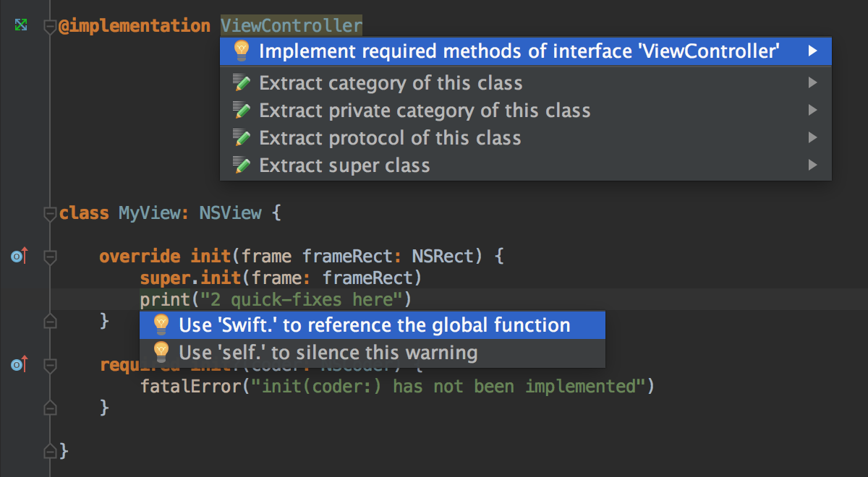This screenshot has height=477, width=868.
Task: Fold the 'override init' method block
Action: point(50,257)
